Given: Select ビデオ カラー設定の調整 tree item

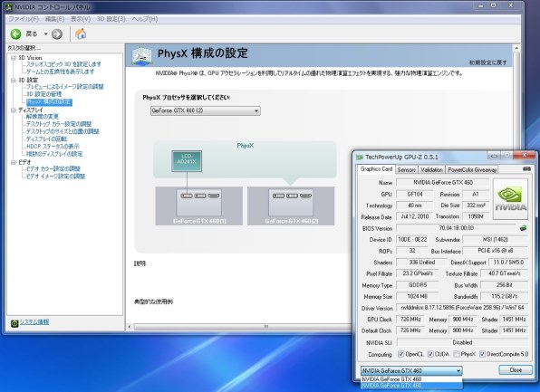Looking at the screenshot, I should (53, 169).
